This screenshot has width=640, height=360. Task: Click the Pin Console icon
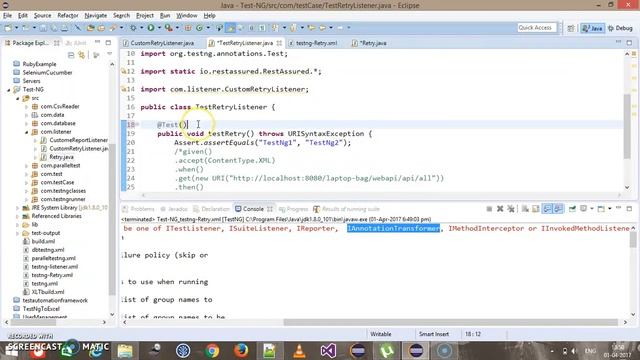pos(572,209)
